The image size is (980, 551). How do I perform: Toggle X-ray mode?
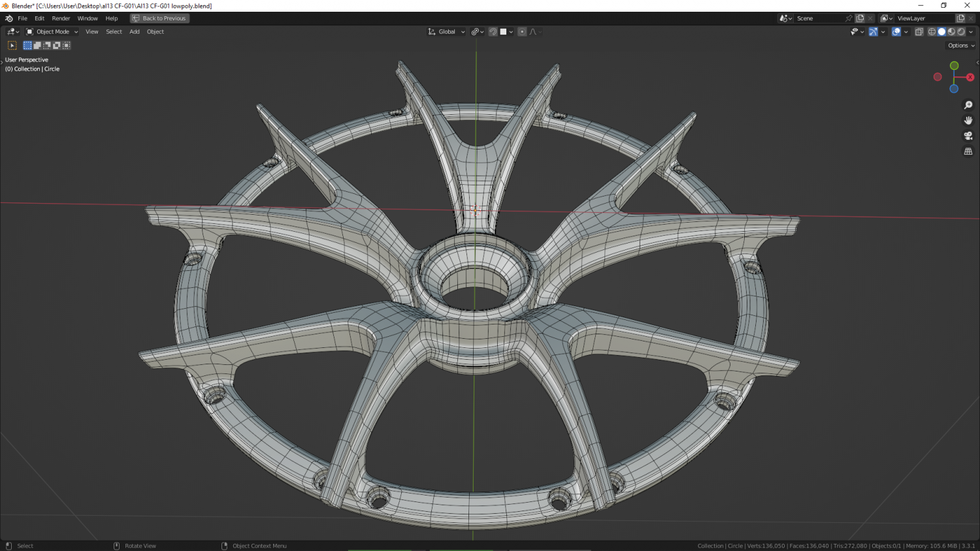point(919,31)
